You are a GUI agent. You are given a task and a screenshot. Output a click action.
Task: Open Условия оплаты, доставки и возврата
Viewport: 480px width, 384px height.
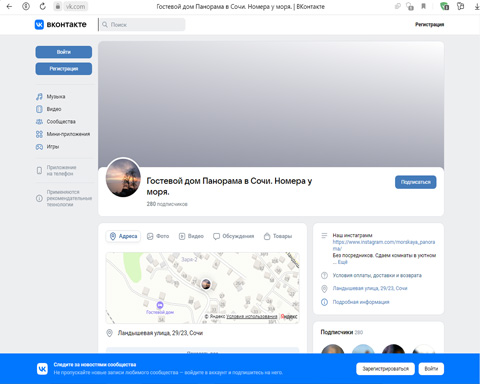[377, 275]
